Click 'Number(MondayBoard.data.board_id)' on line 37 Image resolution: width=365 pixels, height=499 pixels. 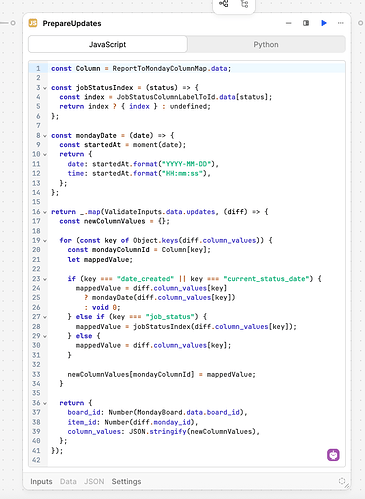point(176,412)
